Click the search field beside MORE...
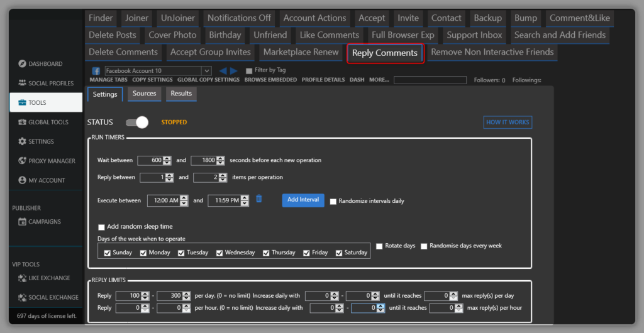 [x=430, y=80]
